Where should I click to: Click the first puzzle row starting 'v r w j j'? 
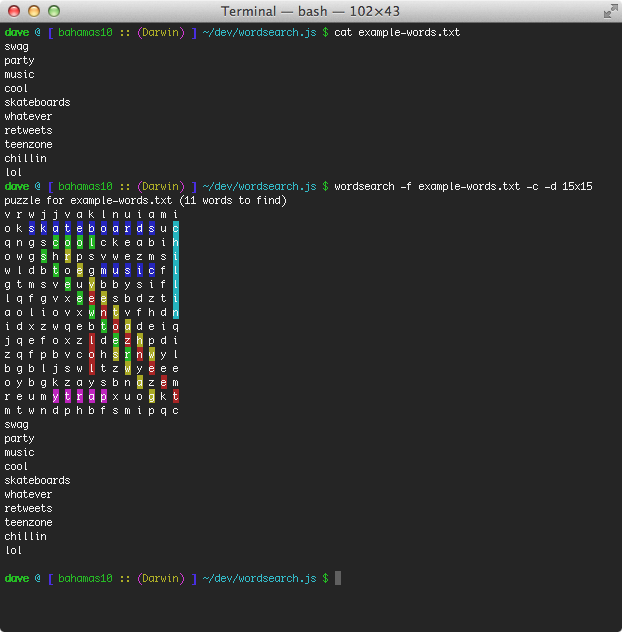pos(92,214)
